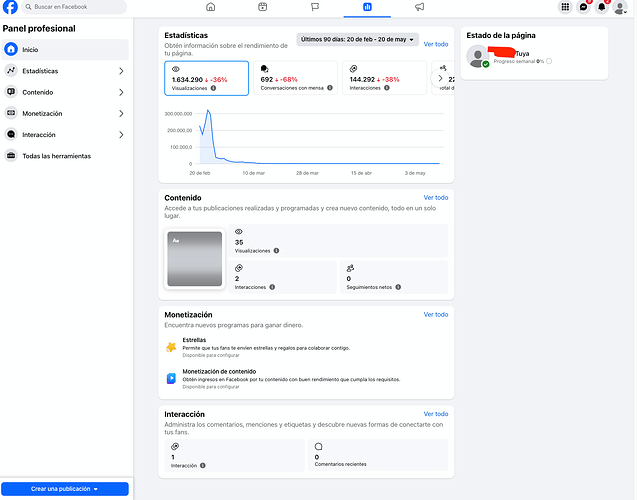
Task: Click Ver todo link in Contenido section
Action: pos(436,197)
